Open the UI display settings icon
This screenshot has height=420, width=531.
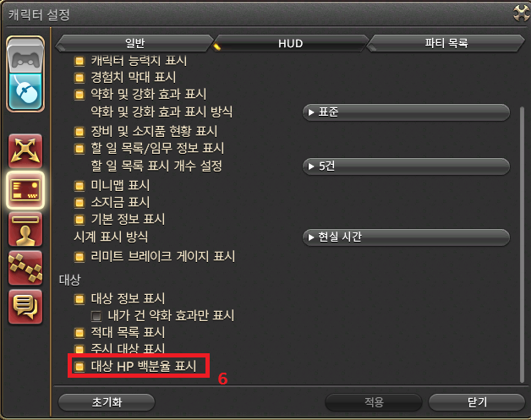(25, 190)
